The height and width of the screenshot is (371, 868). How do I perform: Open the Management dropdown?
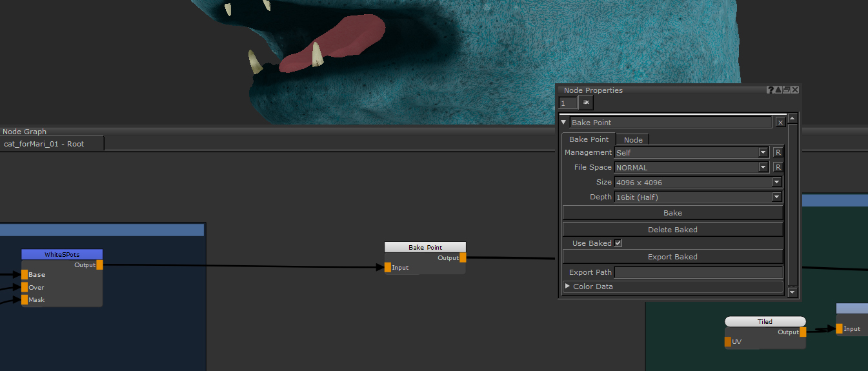763,152
